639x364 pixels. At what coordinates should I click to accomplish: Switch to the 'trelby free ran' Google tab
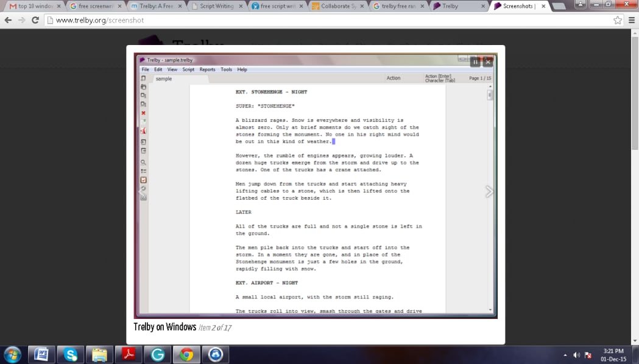400,6
